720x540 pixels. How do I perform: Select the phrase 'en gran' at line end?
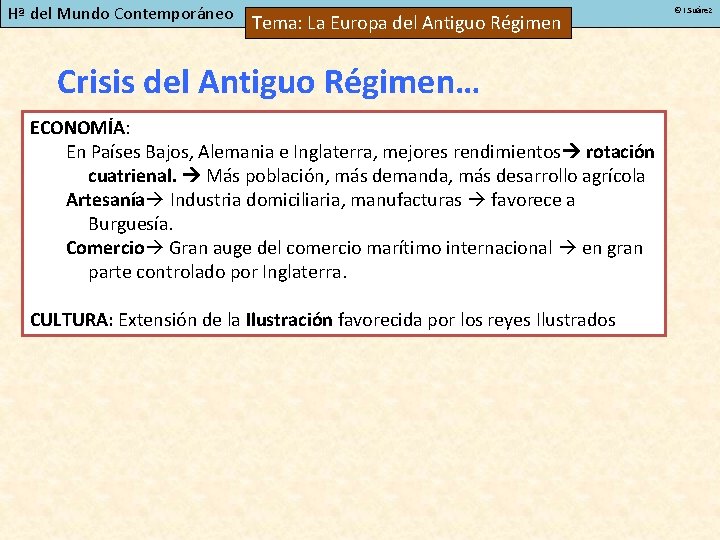(612, 248)
